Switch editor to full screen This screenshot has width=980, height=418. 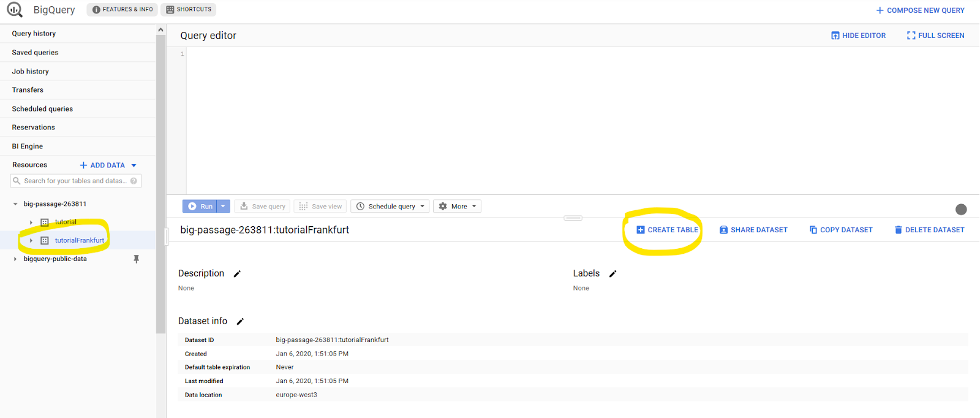tap(935, 36)
